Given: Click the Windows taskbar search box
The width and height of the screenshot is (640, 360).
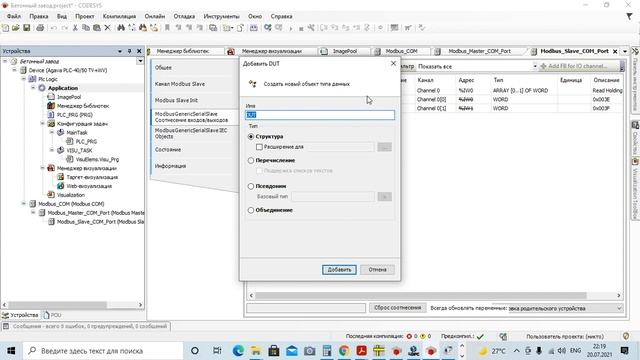Looking at the screenshot, I should [103, 351].
